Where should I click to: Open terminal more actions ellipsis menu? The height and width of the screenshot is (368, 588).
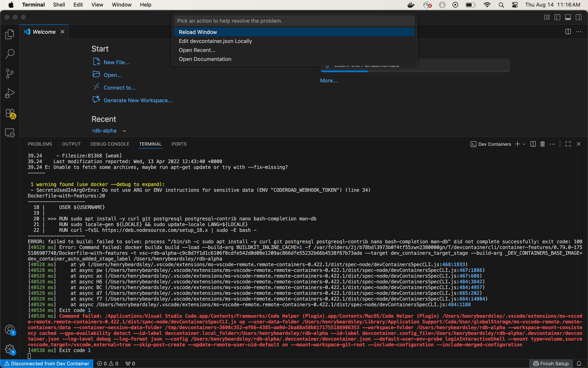pos(552,144)
